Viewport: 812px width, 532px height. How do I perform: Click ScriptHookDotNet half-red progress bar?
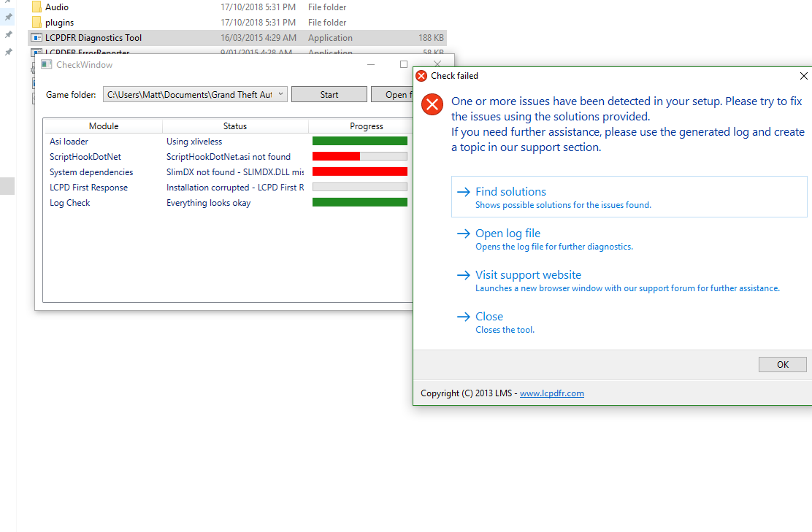point(360,156)
